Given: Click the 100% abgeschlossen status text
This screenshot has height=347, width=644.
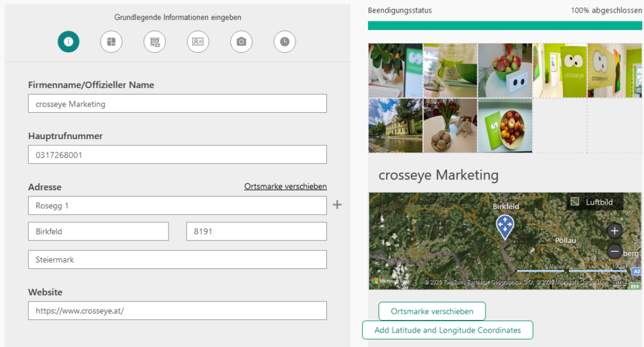Looking at the screenshot, I should [606, 10].
